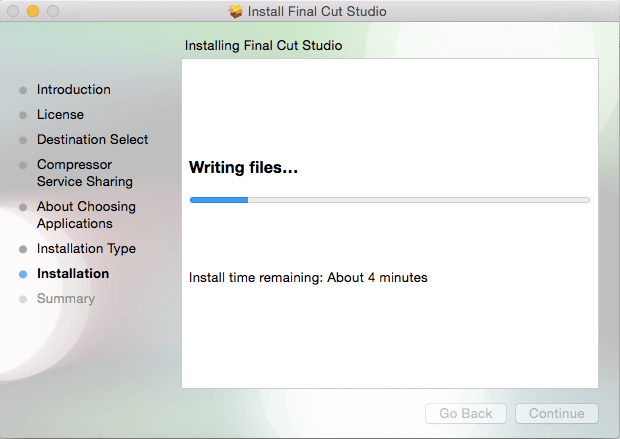Viewport: 620px width, 439px height.
Task: Click the bullet next to License
Action: pos(23,115)
